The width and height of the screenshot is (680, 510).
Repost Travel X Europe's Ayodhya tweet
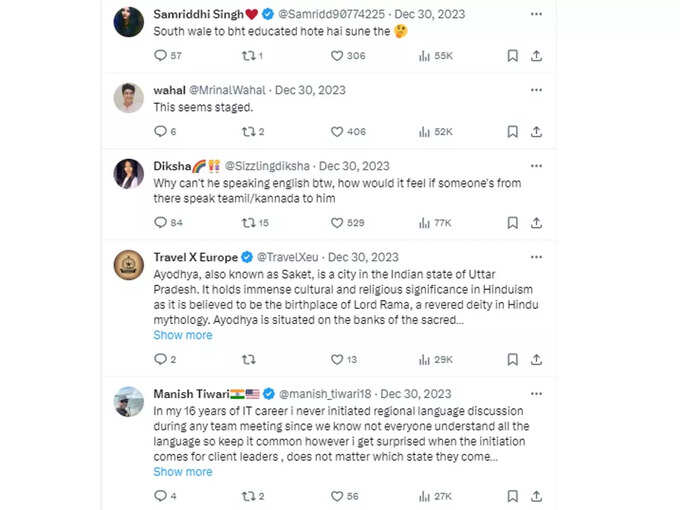coord(248,360)
